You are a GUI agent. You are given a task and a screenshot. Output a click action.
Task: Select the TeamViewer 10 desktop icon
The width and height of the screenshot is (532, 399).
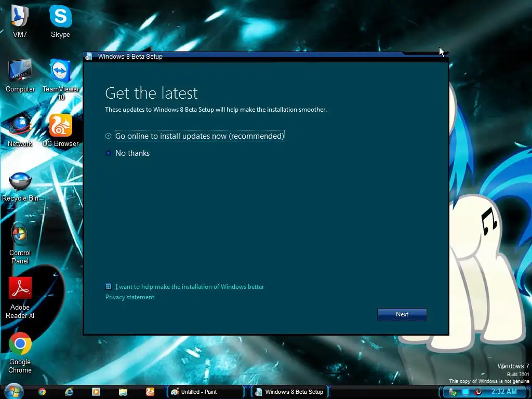pos(61,79)
